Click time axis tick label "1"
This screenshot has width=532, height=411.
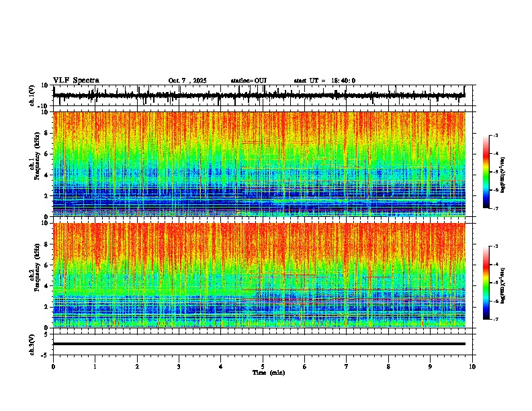(95, 367)
